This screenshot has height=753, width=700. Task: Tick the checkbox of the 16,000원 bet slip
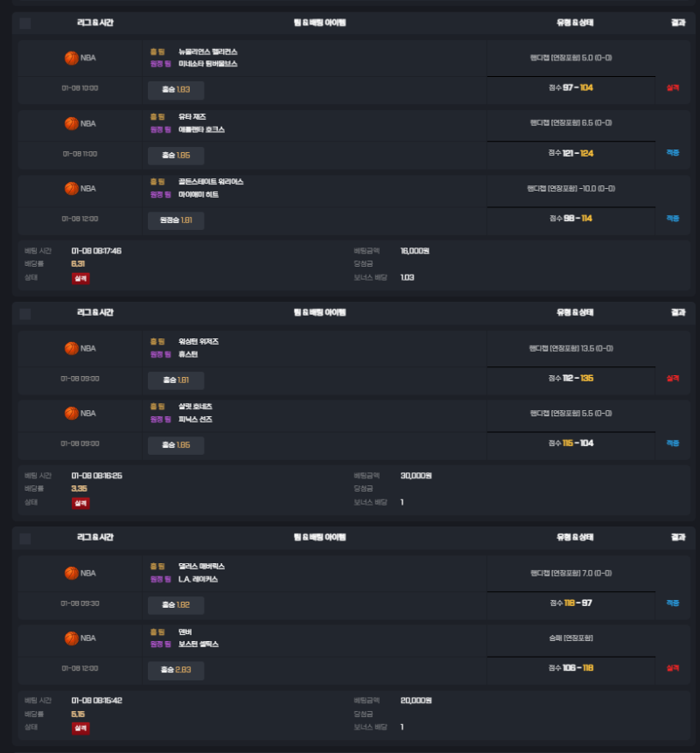tap(25, 23)
